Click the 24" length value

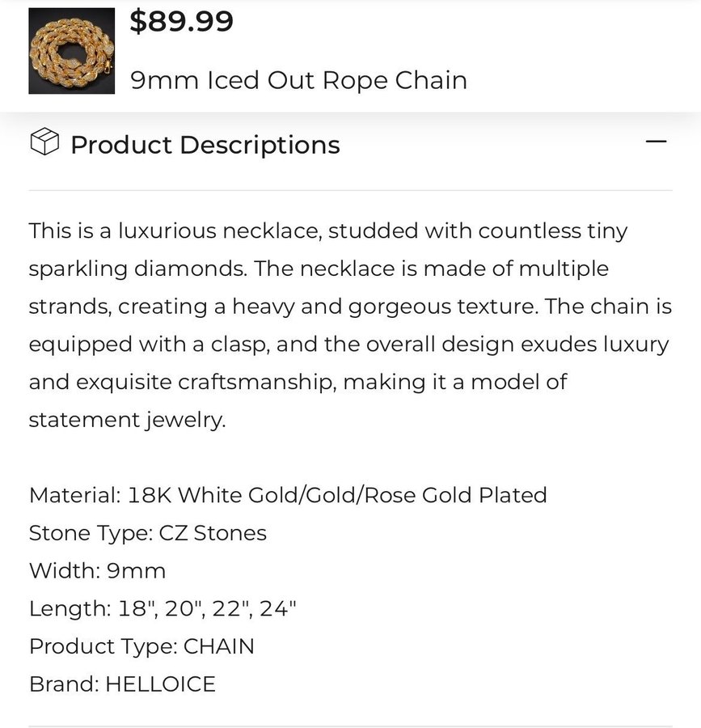click(x=278, y=608)
